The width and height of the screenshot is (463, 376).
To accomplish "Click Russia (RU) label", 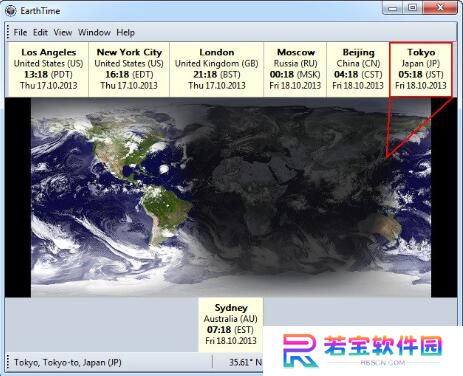I will 295,63.
